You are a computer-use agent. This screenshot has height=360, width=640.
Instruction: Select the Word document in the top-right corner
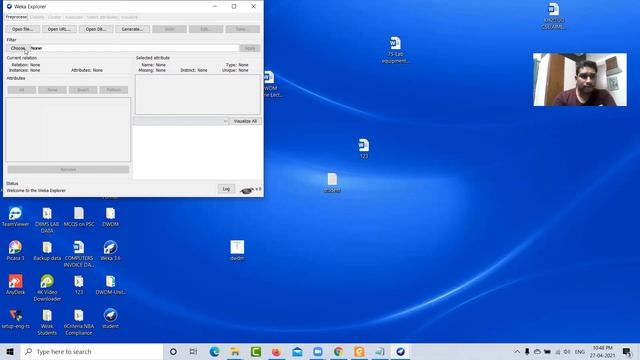coord(553,16)
